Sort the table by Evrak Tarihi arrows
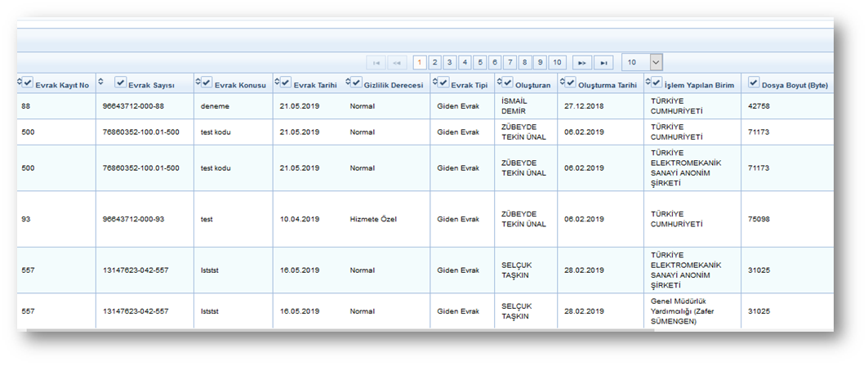The height and width of the screenshot is (366, 868). [x=277, y=83]
